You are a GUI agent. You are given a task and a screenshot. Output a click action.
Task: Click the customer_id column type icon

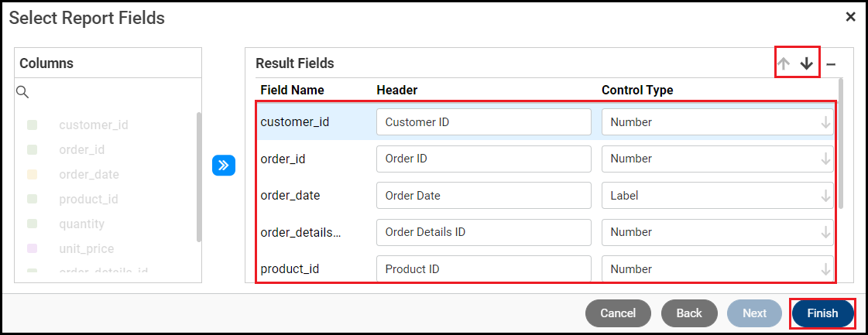click(33, 125)
